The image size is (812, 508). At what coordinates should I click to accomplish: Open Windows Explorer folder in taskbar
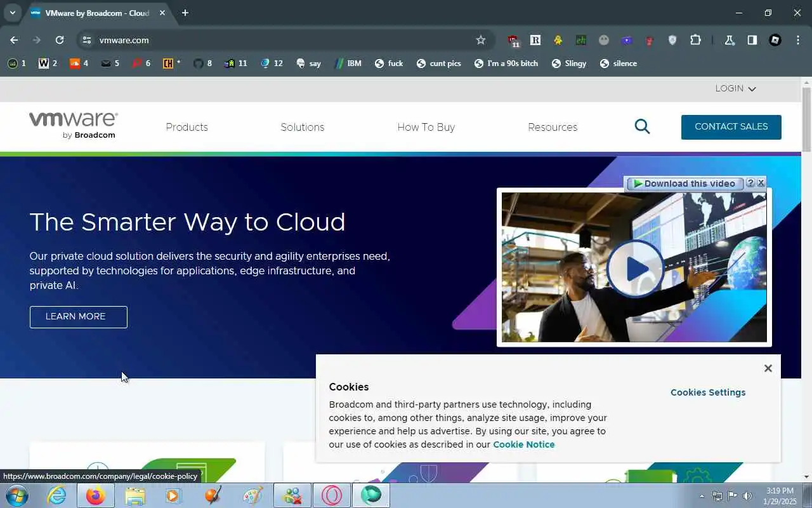[x=135, y=495]
